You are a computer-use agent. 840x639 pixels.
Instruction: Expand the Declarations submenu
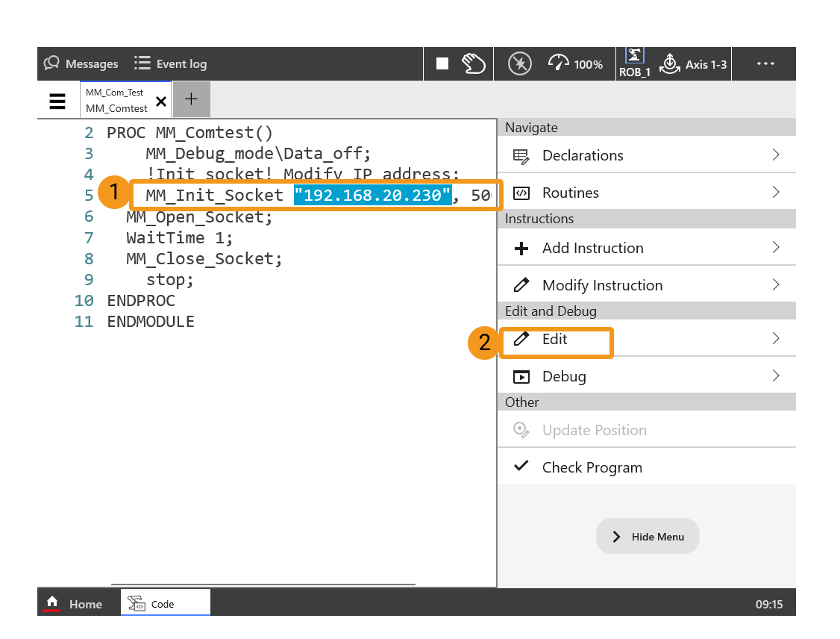[x=646, y=155]
